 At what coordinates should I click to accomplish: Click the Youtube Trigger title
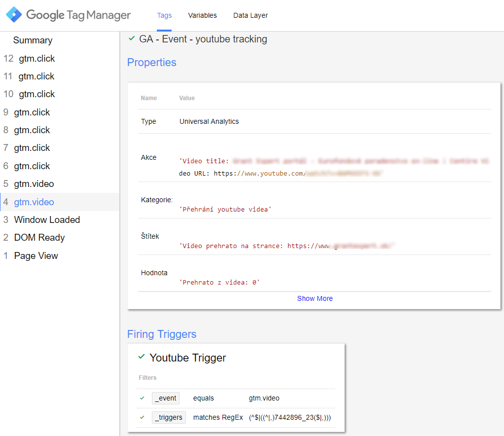pyautogui.click(x=188, y=358)
